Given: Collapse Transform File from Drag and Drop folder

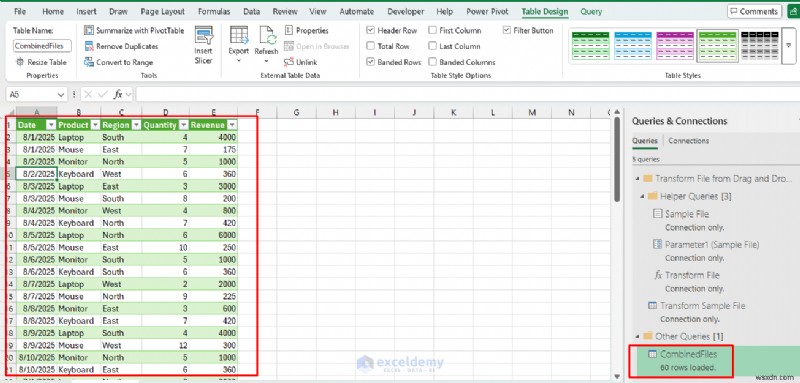Looking at the screenshot, I should (x=636, y=179).
